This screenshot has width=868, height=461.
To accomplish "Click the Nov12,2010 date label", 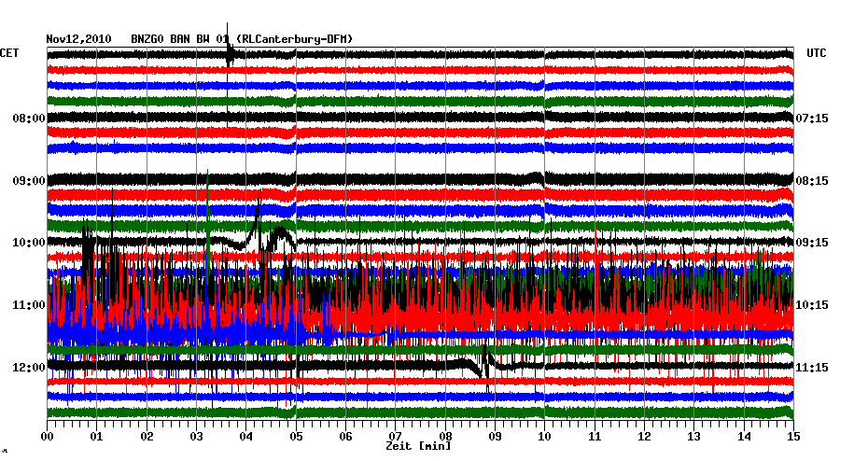I will tap(78, 38).
